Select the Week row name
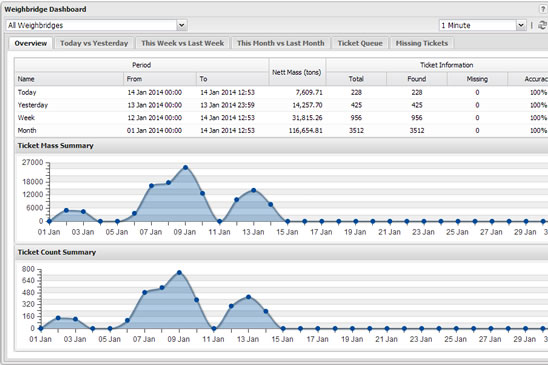Image resolution: width=548 pixels, height=365 pixels. tap(26, 118)
